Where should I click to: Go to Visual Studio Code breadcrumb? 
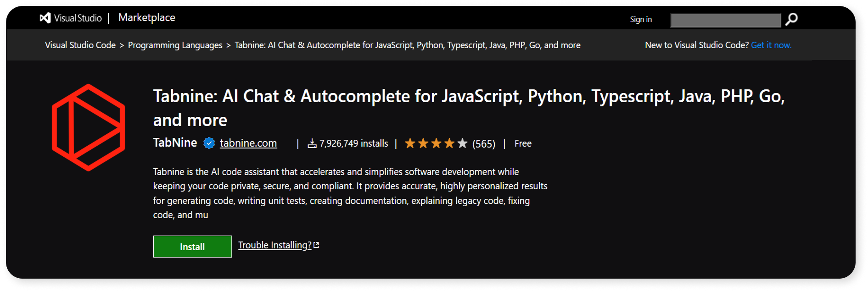pos(80,45)
